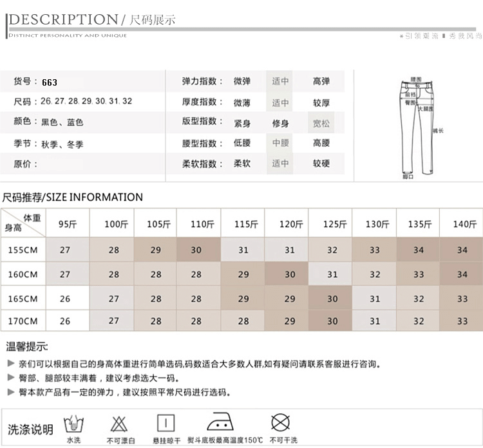The height and width of the screenshot is (448, 483).
Task: Click the pants measurement diagram
Action: tap(421, 128)
